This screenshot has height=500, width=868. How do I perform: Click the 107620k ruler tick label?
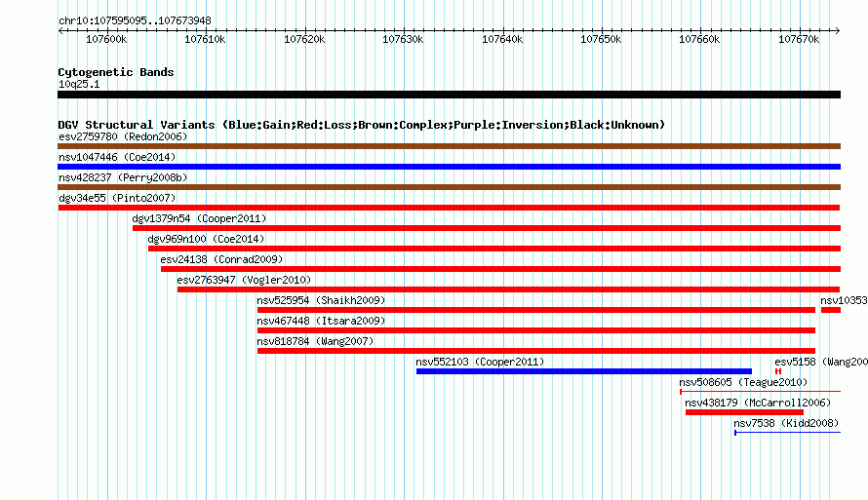pyautogui.click(x=304, y=39)
